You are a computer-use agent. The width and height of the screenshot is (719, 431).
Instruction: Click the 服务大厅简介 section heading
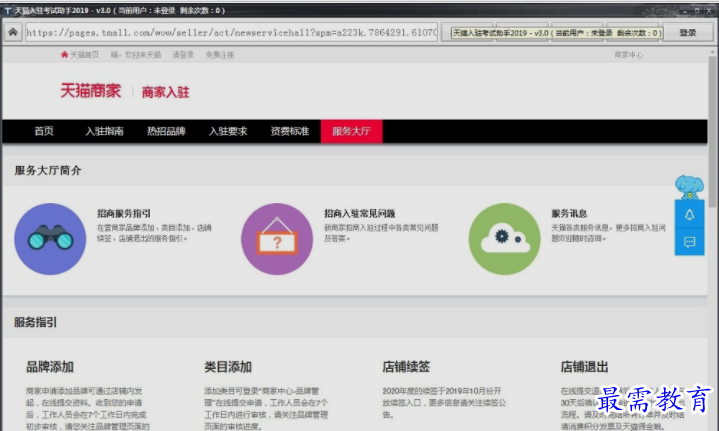pyautogui.click(x=48, y=170)
